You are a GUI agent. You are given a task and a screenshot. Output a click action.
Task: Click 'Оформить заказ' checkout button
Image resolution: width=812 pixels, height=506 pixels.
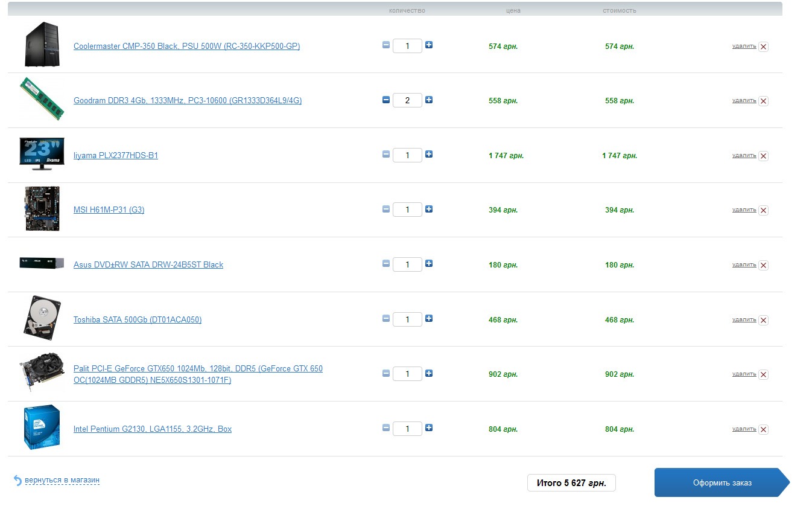point(722,482)
